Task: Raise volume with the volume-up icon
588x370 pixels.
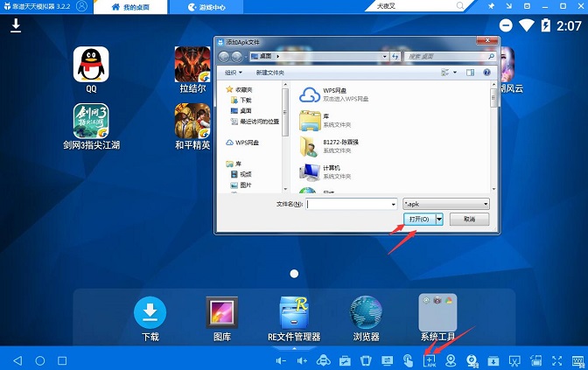Action: [x=302, y=360]
